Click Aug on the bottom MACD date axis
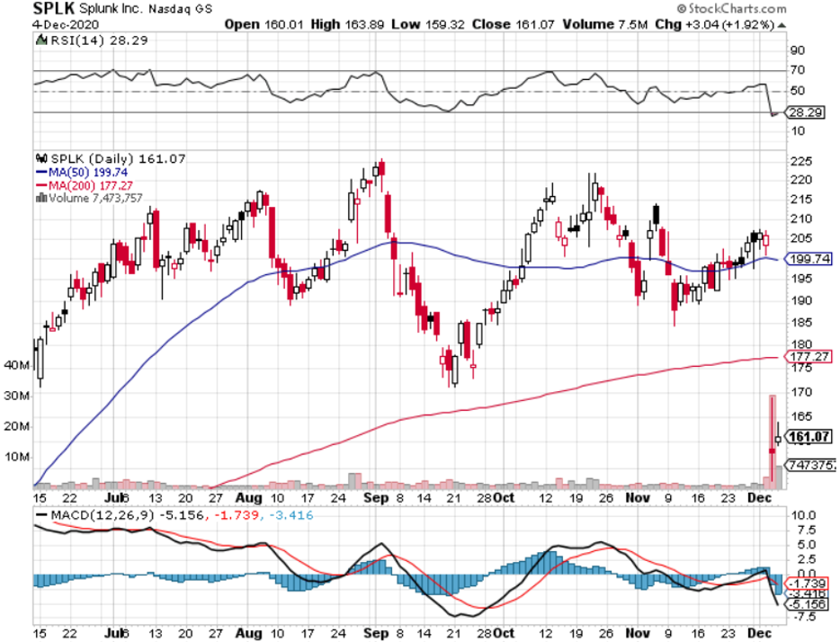 click(249, 633)
